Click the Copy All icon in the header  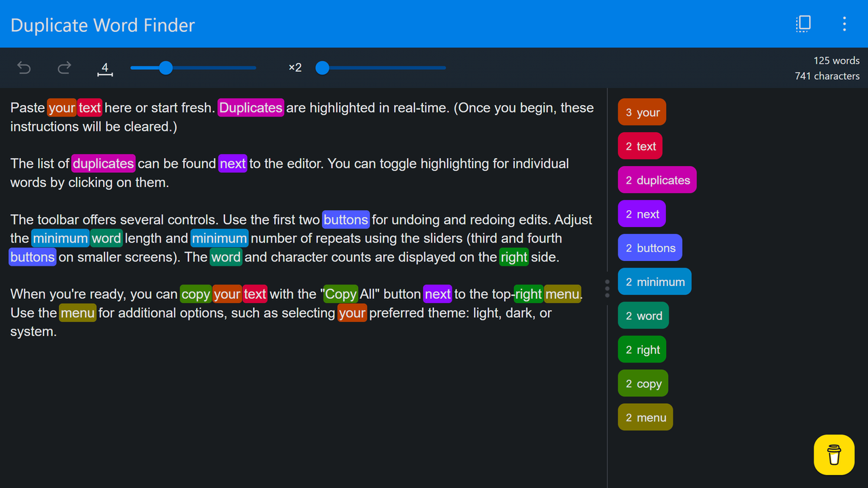click(x=803, y=23)
